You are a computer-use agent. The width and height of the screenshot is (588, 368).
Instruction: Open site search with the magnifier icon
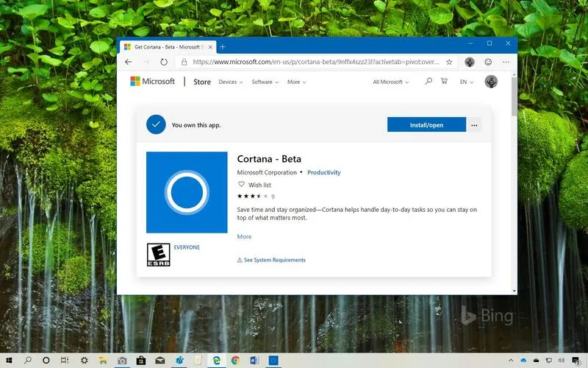[x=429, y=81]
